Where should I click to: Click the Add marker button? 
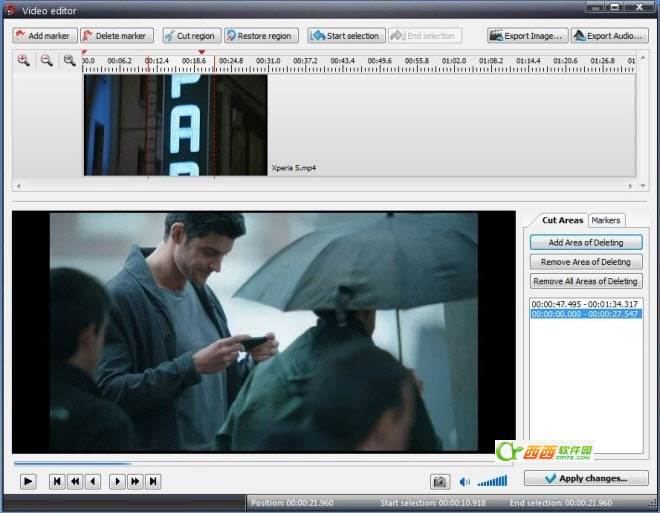pos(43,36)
